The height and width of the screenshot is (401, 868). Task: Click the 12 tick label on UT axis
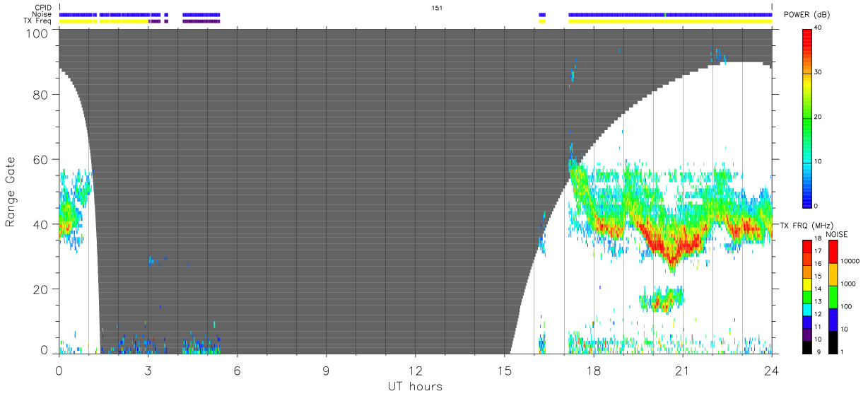[x=416, y=370]
